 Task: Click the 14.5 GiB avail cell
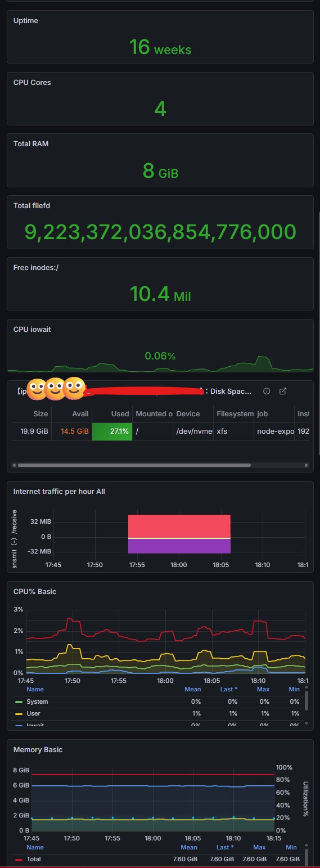click(72, 431)
